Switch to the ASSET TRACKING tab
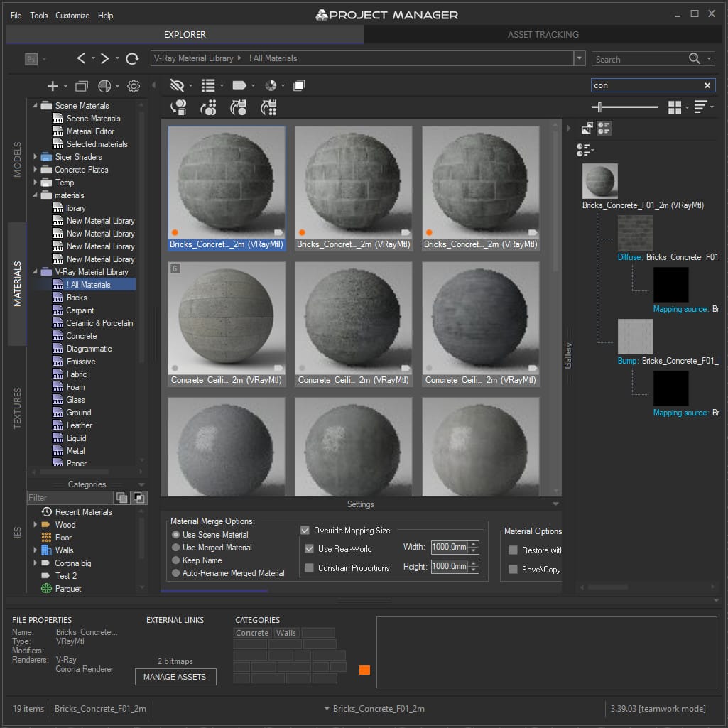 543,33
